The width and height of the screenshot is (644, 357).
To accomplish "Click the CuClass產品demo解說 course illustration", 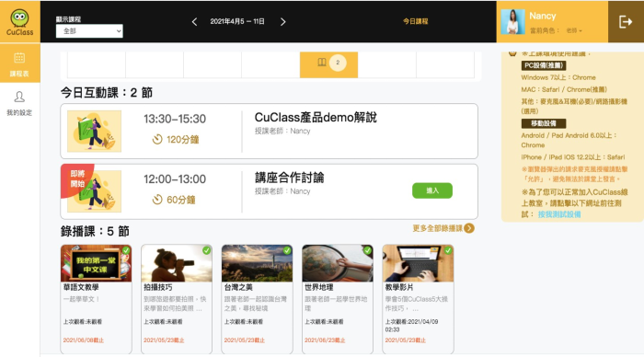I will pyautogui.click(x=94, y=131).
